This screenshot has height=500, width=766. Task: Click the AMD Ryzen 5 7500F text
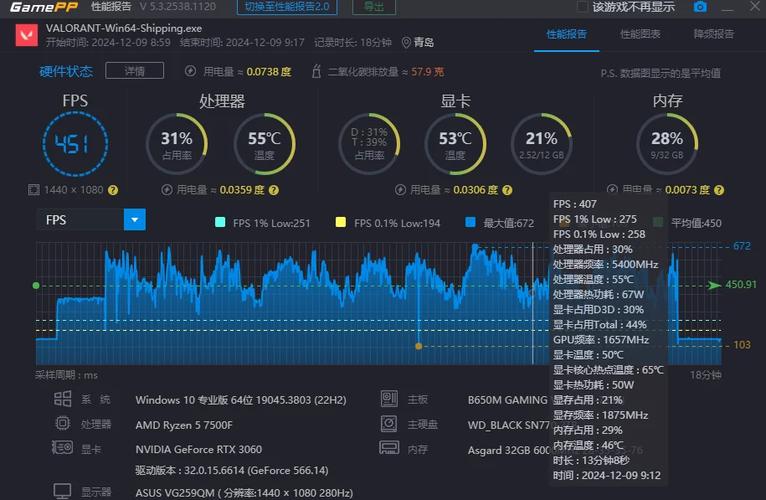pyautogui.click(x=184, y=425)
